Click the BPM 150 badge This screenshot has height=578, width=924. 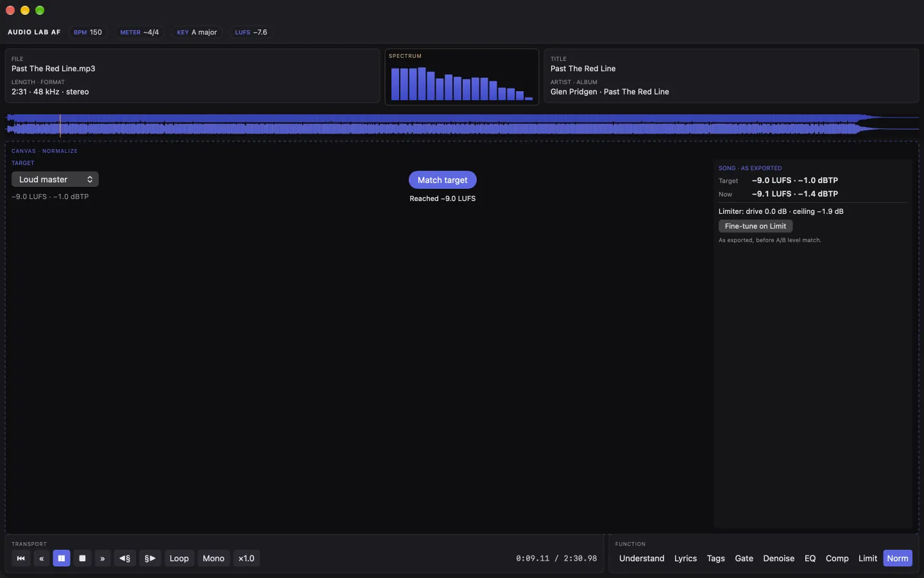pos(88,32)
